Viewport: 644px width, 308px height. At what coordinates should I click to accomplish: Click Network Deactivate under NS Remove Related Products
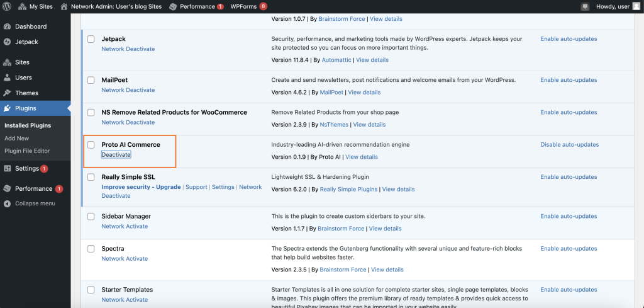pos(128,123)
